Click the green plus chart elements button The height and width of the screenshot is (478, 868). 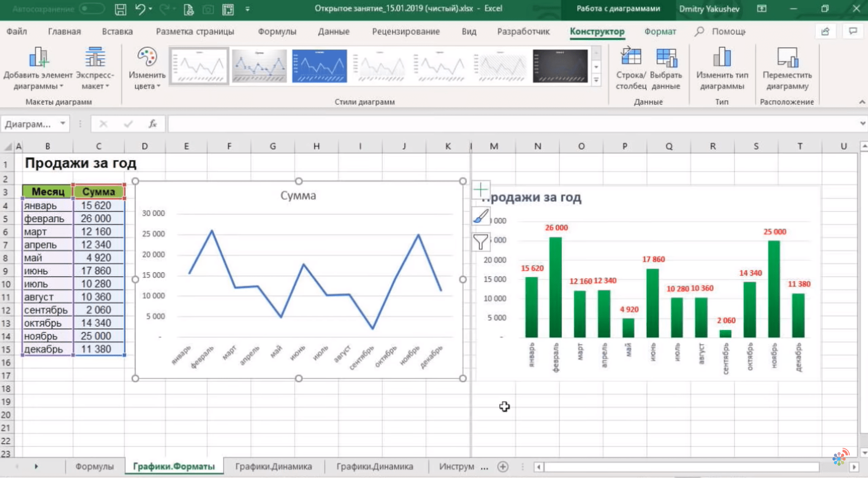[480, 190]
